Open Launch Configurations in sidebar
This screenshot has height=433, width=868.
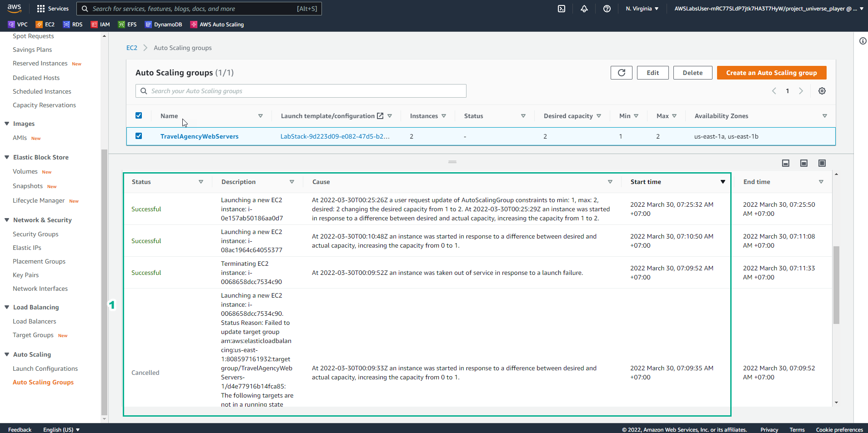coord(45,368)
